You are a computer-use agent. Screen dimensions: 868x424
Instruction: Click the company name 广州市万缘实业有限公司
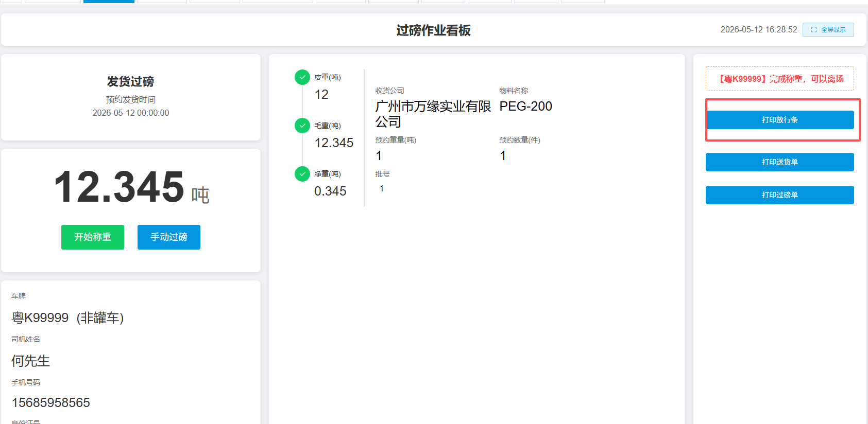coord(433,114)
